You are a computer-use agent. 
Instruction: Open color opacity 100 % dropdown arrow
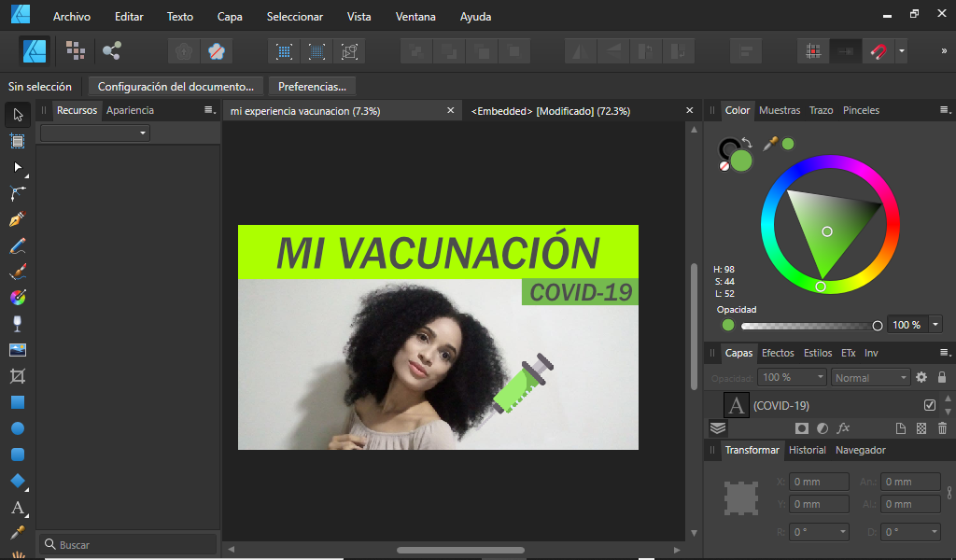coord(935,325)
